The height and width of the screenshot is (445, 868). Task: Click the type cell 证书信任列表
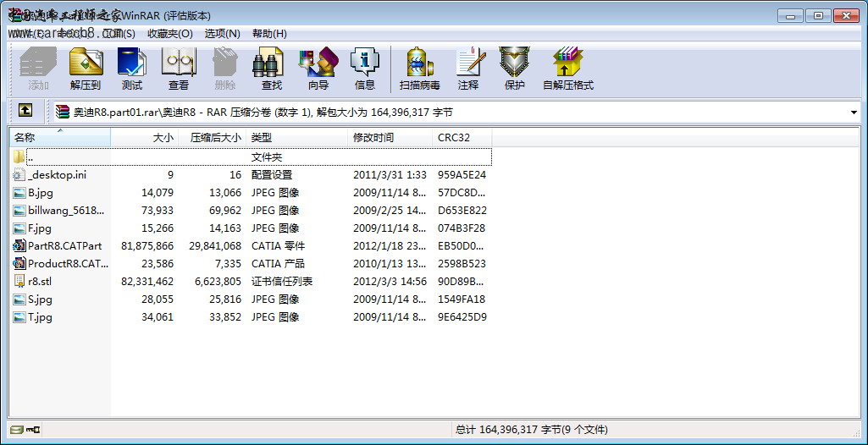click(x=282, y=282)
